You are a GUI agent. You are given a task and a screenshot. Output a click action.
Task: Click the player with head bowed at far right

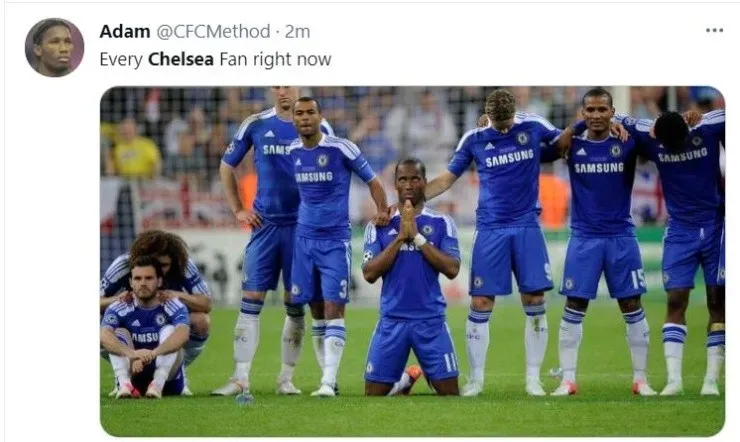coord(687,250)
